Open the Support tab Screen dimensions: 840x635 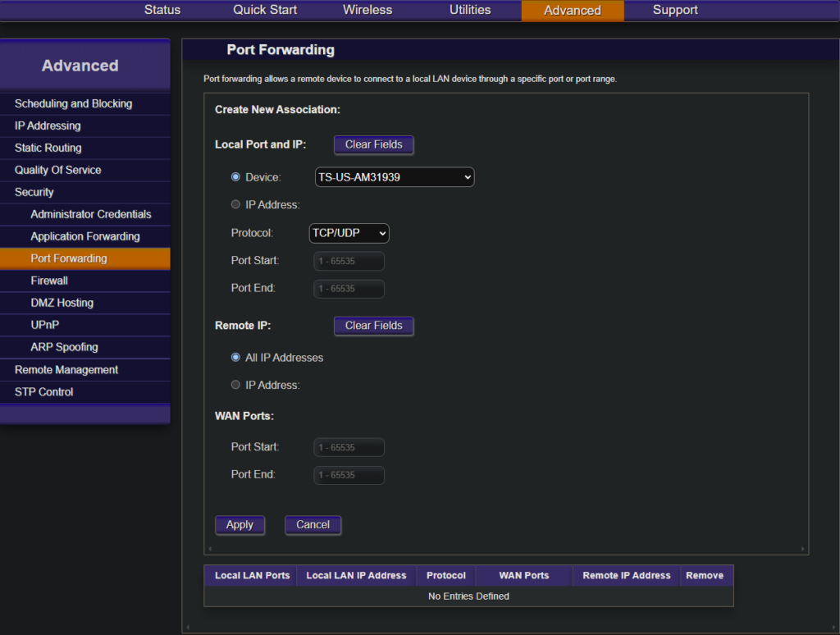pyautogui.click(x=675, y=11)
